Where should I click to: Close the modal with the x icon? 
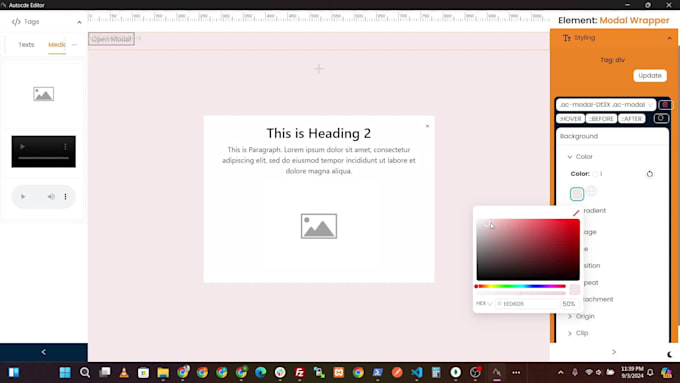[x=427, y=126]
